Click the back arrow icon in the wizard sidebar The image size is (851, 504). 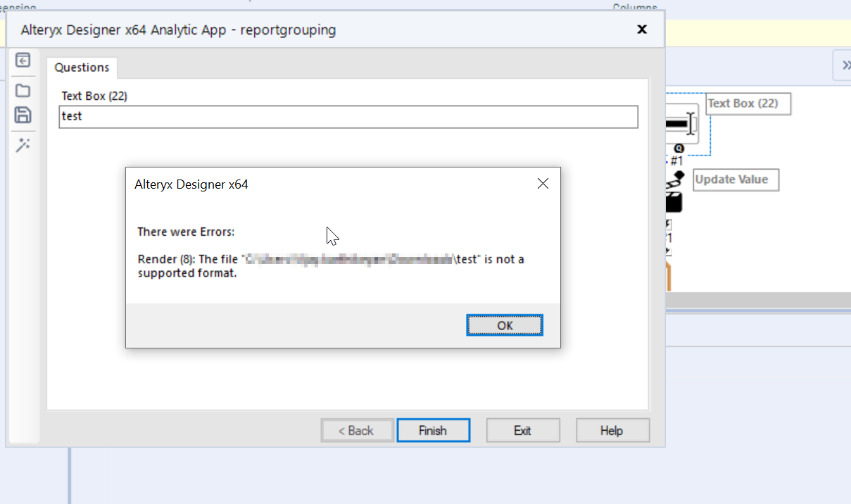click(x=23, y=61)
